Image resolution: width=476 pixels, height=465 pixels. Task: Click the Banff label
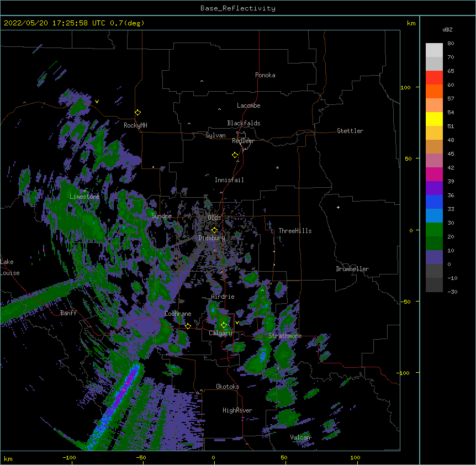pyautogui.click(x=68, y=313)
